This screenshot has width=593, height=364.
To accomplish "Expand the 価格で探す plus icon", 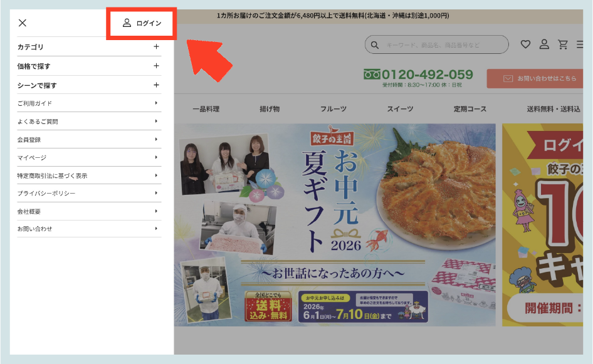I will point(156,66).
